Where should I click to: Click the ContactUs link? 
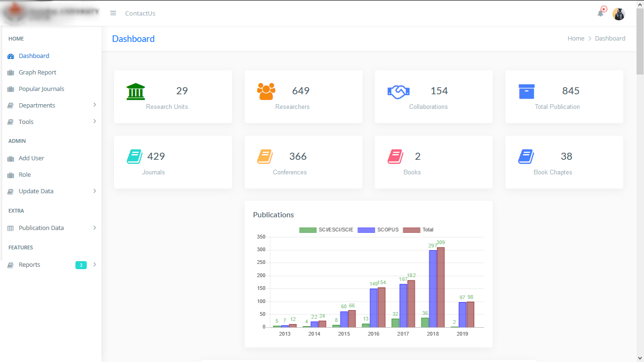tap(140, 13)
